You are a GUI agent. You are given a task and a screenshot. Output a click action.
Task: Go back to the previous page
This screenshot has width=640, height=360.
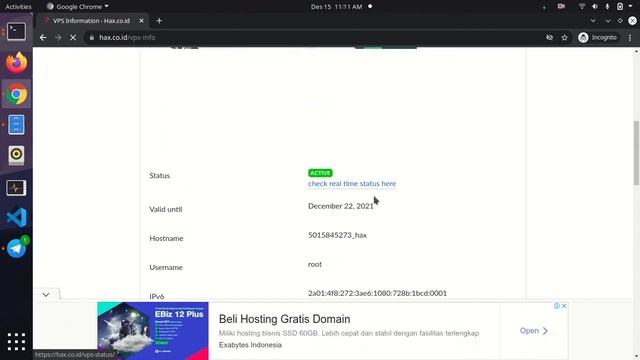click(43, 38)
